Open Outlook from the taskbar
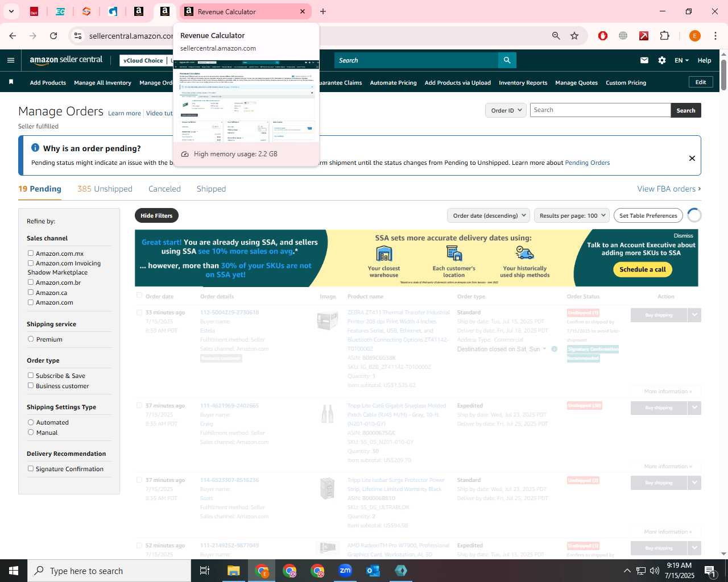 coord(373,571)
